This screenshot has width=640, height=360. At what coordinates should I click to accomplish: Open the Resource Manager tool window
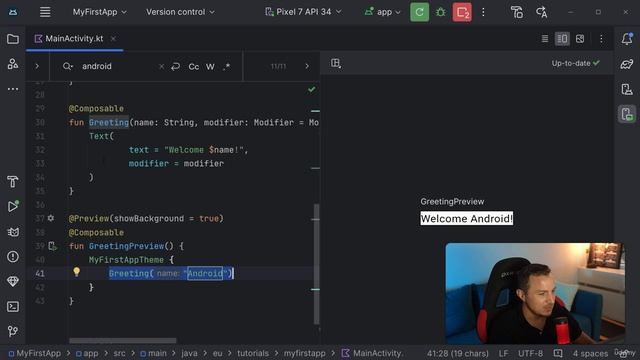(13, 64)
